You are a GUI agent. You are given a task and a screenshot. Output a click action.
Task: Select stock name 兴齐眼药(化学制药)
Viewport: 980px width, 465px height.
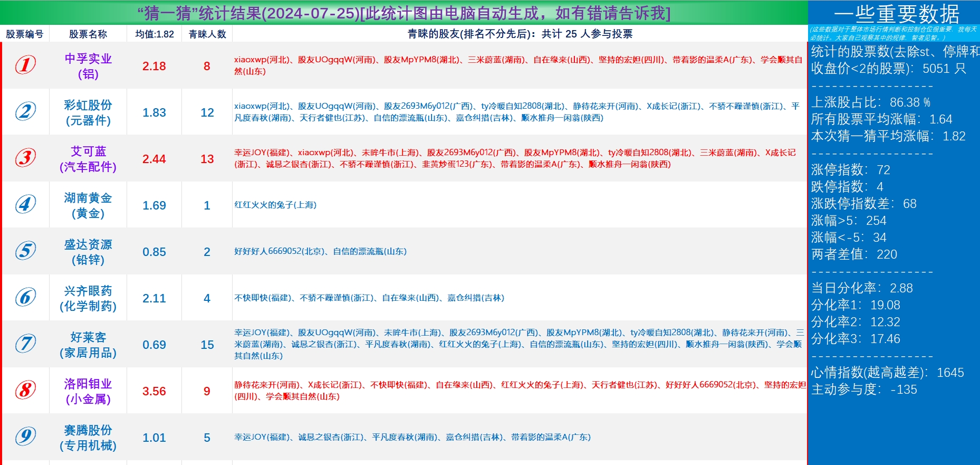point(88,298)
